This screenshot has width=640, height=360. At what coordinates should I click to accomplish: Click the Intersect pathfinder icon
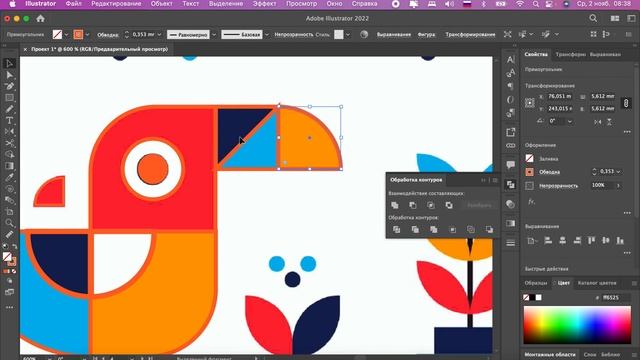pyautogui.click(x=431, y=205)
